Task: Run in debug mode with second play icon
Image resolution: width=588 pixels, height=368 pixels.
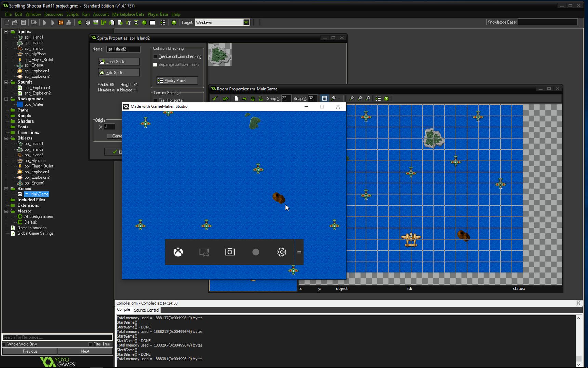Action: (53, 23)
